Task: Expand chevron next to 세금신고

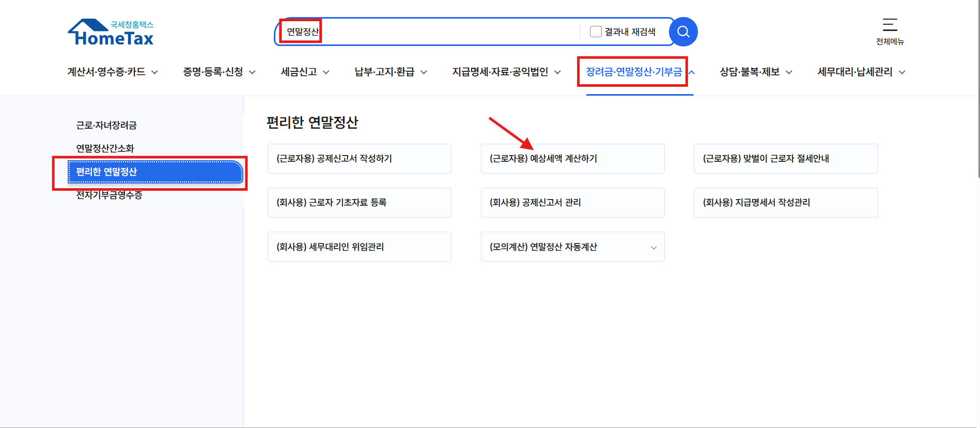Action: tap(326, 72)
